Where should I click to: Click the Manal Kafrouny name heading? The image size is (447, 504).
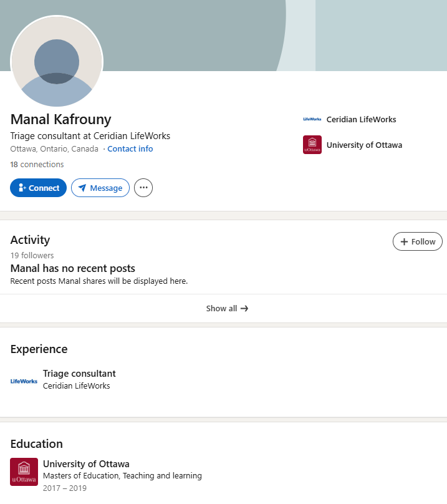[x=60, y=119]
